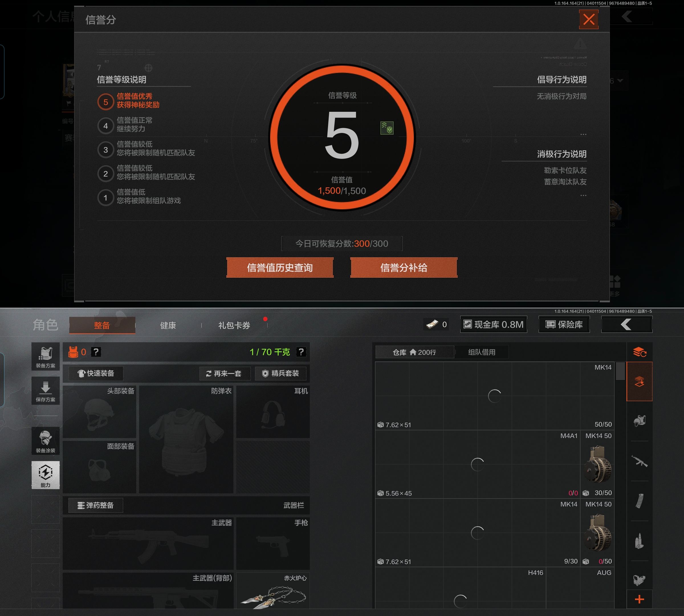Open the 能力 ability icon
Viewport: 684px width, 616px height.
click(45, 475)
